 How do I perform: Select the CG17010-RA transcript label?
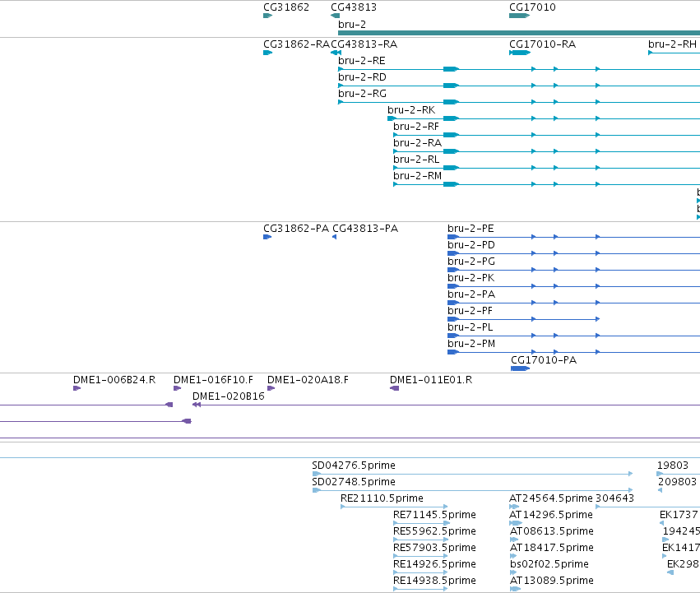coord(542,44)
